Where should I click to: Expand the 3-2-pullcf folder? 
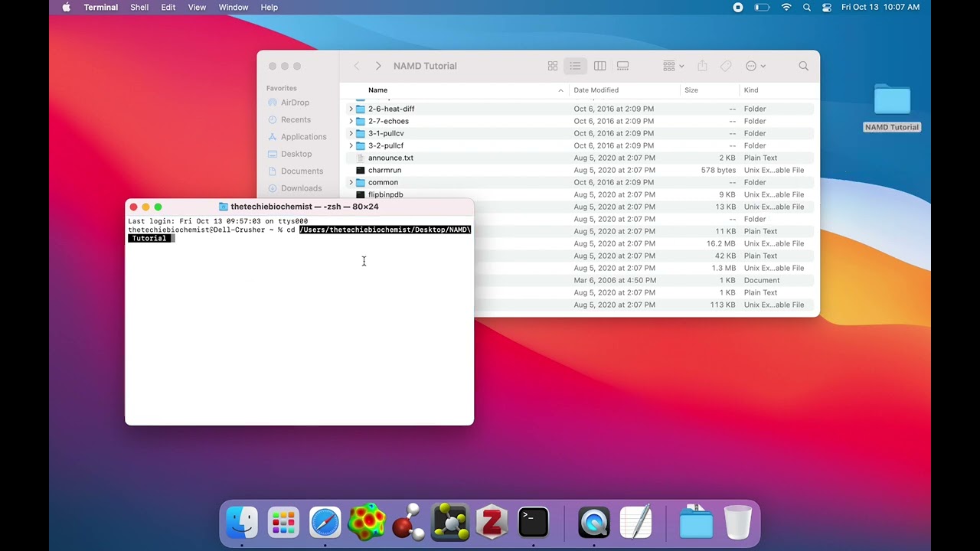(x=351, y=145)
